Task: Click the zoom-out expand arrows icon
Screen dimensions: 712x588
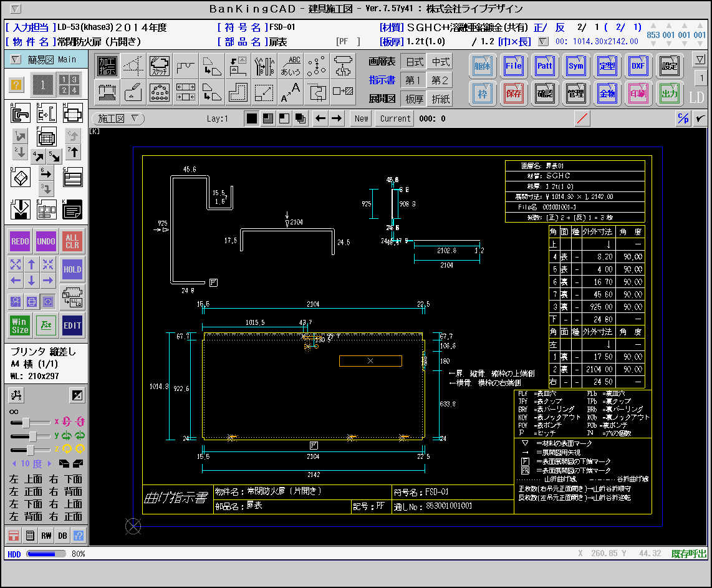Action: [x=16, y=264]
